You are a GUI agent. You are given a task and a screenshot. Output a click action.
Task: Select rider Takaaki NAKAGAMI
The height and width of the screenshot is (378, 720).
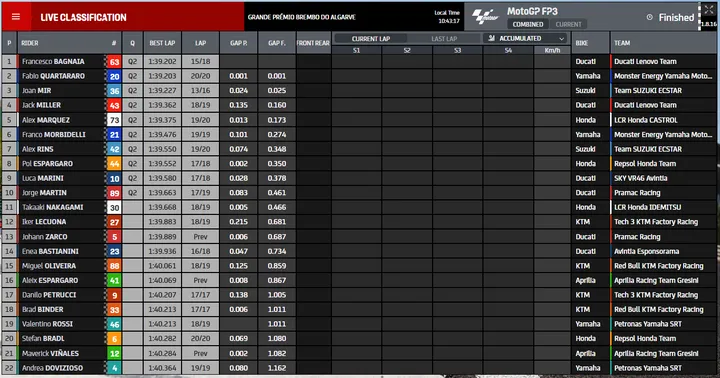click(x=52, y=208)
